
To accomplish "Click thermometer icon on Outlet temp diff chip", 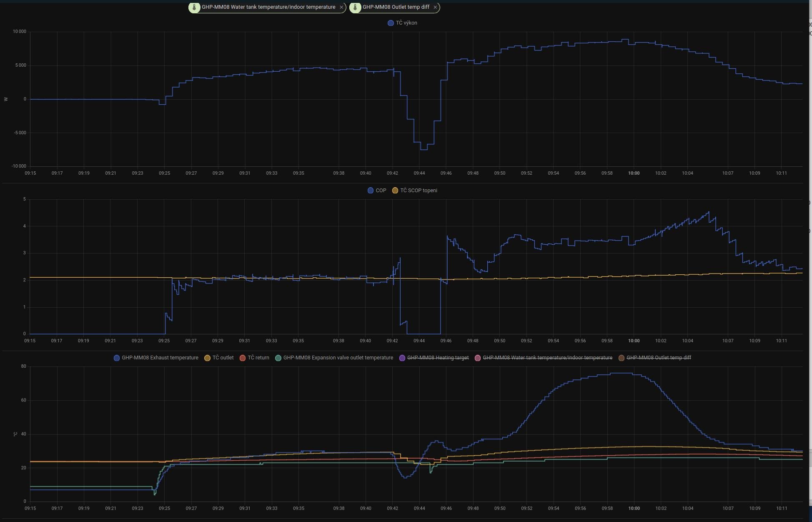I will pyautogui.click(x=355, y=7).
